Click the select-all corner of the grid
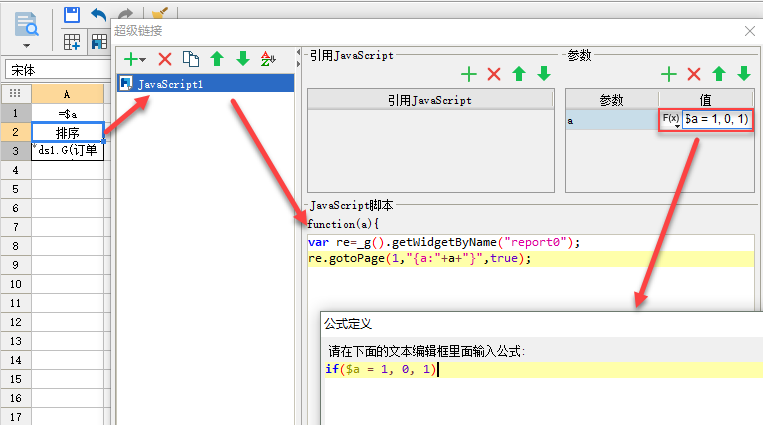Viewport: 763px width, 425px height. [16, 93]
